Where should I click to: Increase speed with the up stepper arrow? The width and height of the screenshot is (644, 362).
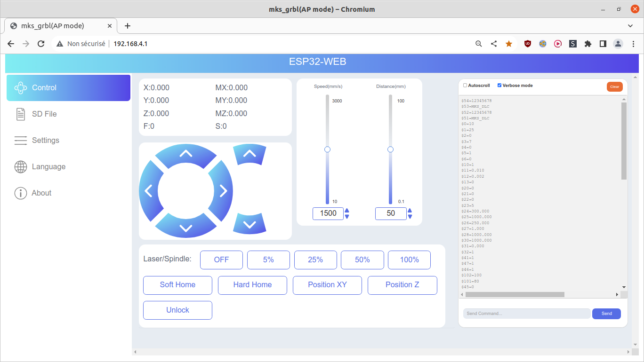[x=347, y=211]
